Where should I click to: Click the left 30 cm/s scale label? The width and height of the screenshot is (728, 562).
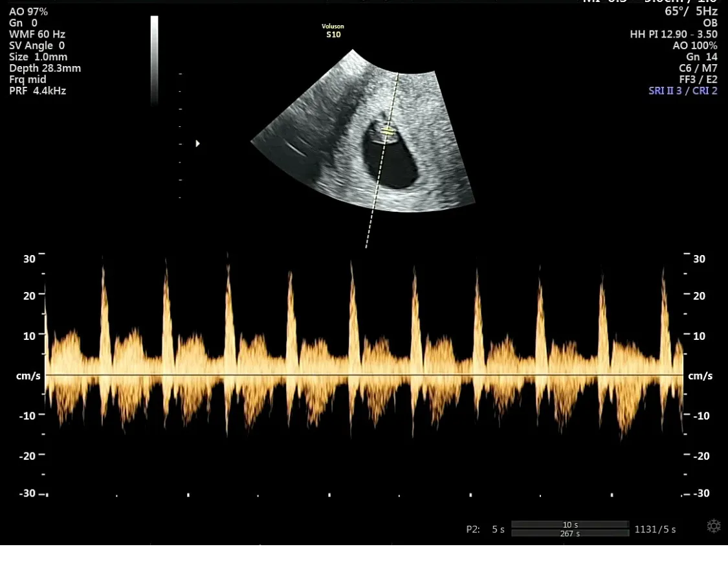29,259
